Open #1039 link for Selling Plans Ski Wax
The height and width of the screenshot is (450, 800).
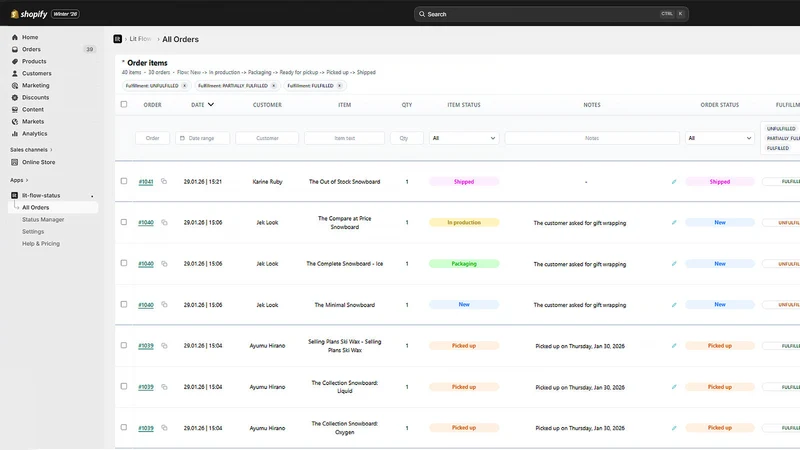(x=146, y=346)
